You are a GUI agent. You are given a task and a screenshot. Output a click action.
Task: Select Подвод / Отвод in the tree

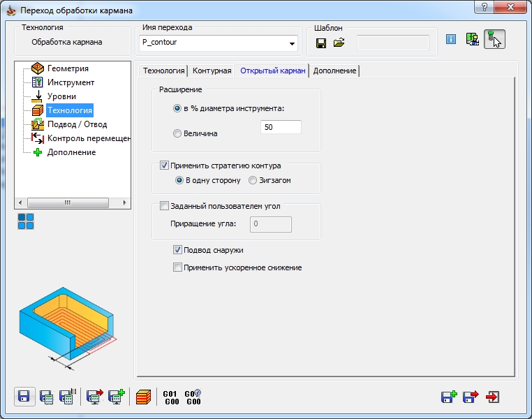coord(77,124)
